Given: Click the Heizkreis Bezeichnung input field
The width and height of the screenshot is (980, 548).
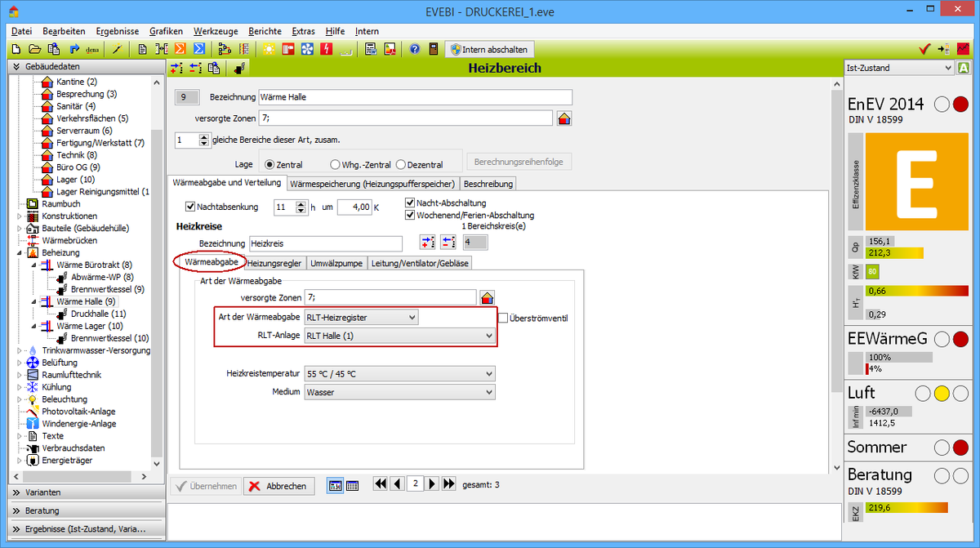Looking at the screenshot, I should click(325, 243).
